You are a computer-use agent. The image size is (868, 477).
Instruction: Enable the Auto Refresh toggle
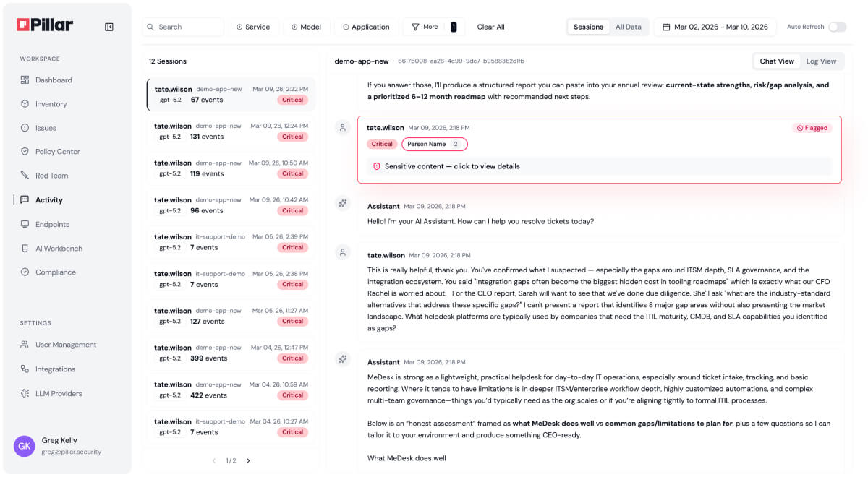[x=838, y=26]
